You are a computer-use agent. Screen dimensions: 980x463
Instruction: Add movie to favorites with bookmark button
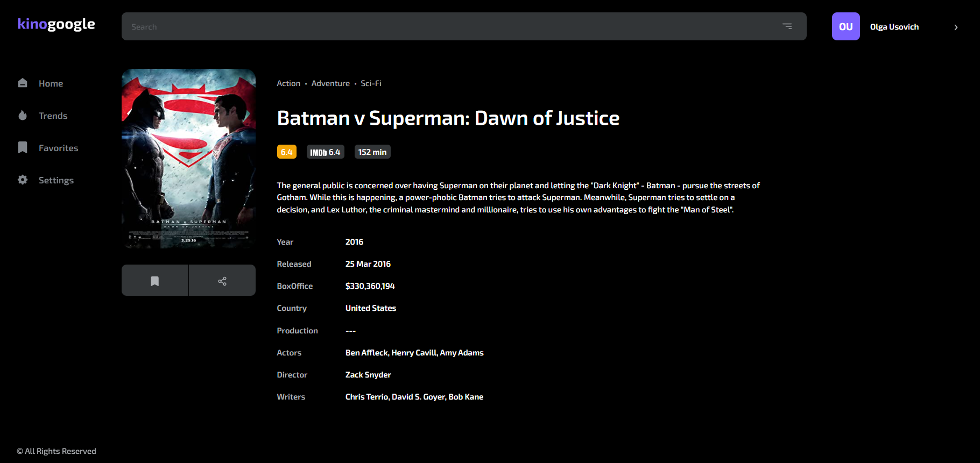click(x=155, y=280)
